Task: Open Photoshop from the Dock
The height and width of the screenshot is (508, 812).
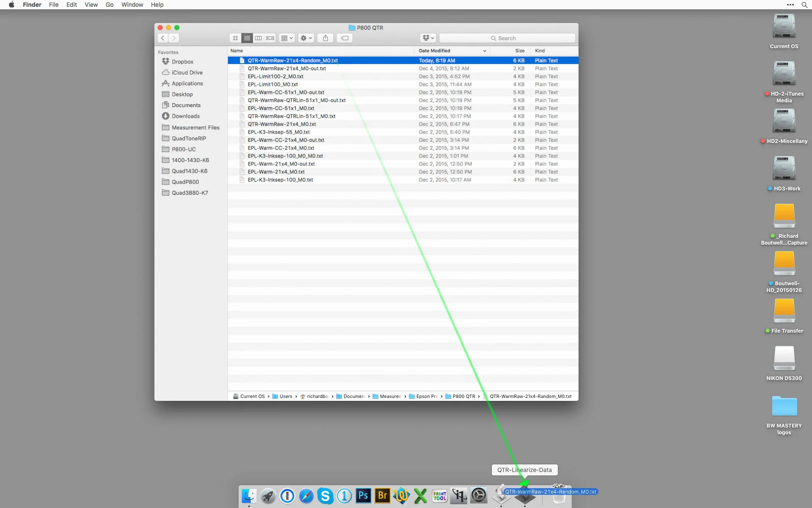Action: (x=363, y=495)
